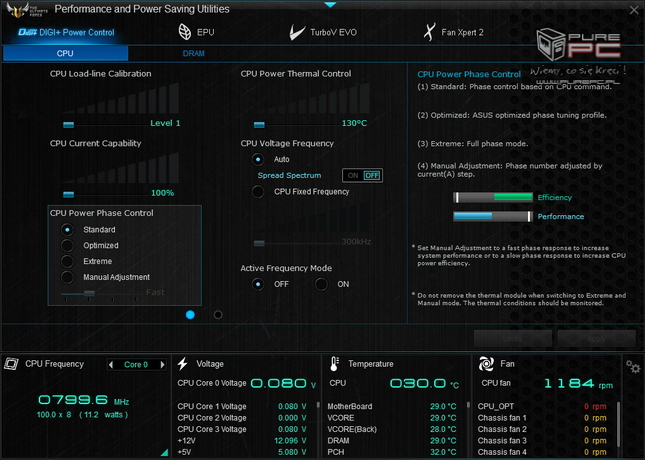Image resolution: width=645 pixels, height=460 pixels.
Task: Click the Undo button
Action: coord(513,339)
